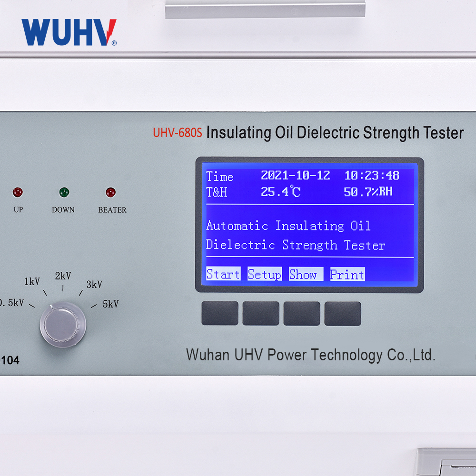The height and width of the screenshot is (476, 476).
Task: Click the UP label under the lamp
Action: 18,209
